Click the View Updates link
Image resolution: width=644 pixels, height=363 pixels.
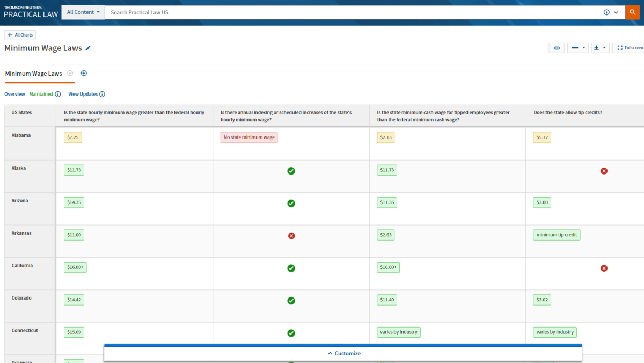pyautogui.click(x=83, y=94)
